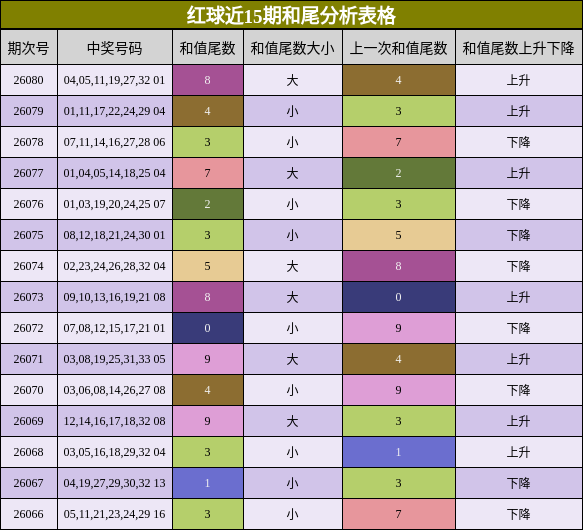Image resolution: width=583 pixels, height=530 pixels.
Task: Click green 和值尾数 cell 3 in row 26066
Action: click(208, 514)
